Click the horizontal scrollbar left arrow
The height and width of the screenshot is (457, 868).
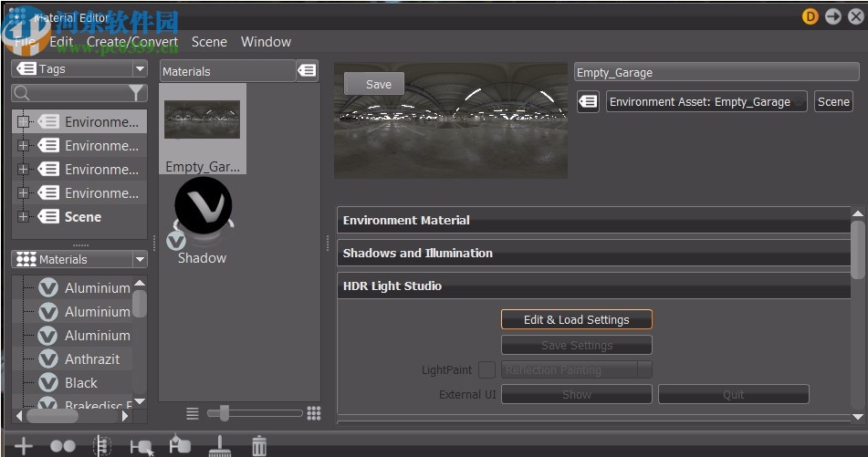pyautogui.click(x=19, y=416)
